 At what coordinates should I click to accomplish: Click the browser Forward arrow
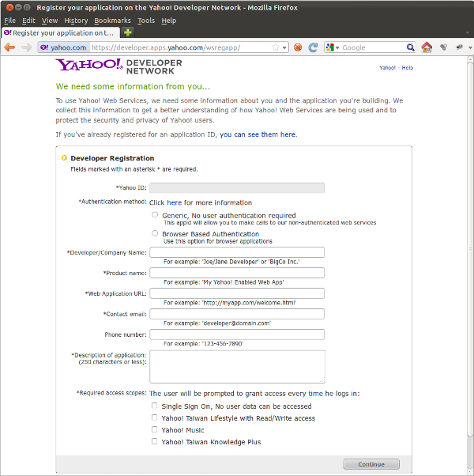click(27, 47)
